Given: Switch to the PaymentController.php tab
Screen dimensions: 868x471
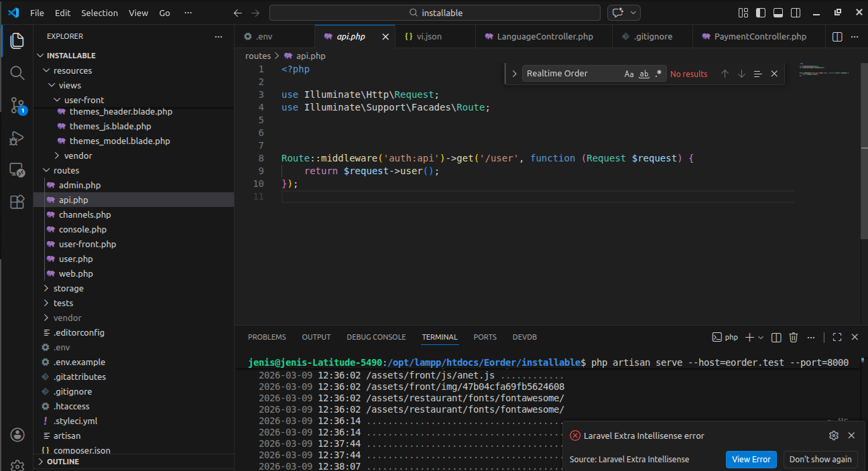Looking at the screenshot, I should pos(760,37).
